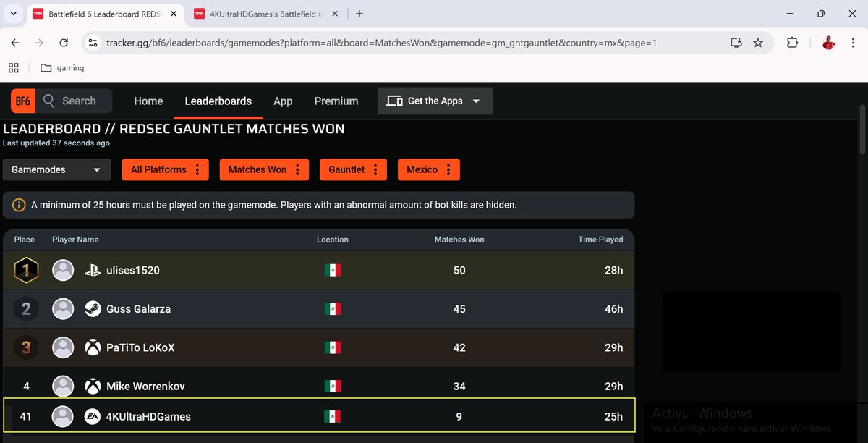Viewport: 868px width, 443px height.
Task: Click the PlayStation icon beside ulises1520
Action: click(93, 271)
